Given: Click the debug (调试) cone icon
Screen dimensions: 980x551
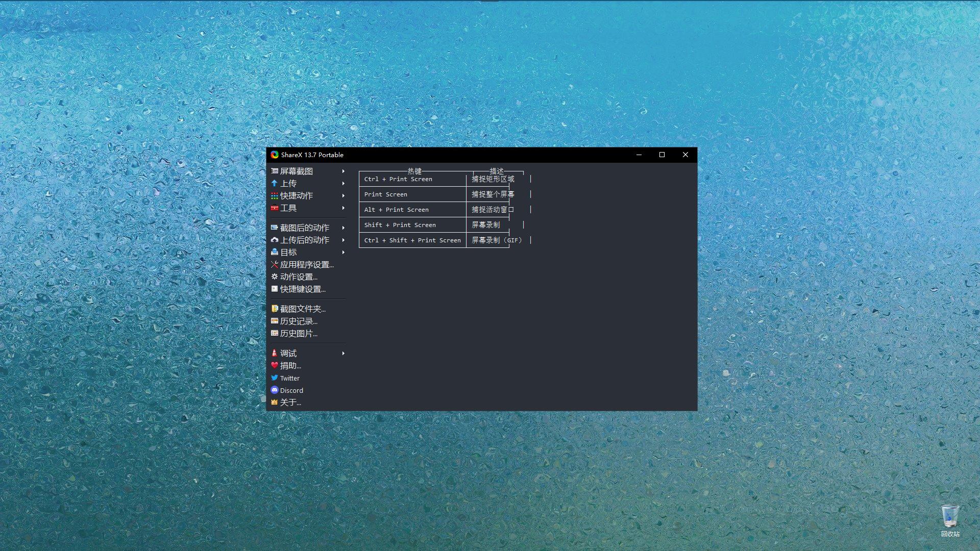Looking at the screenshot, I should [x=275, y=353].
